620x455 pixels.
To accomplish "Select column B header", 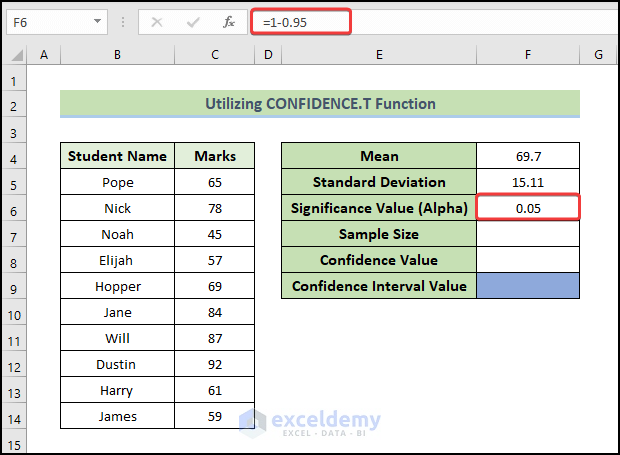I will tap(117, 56).
